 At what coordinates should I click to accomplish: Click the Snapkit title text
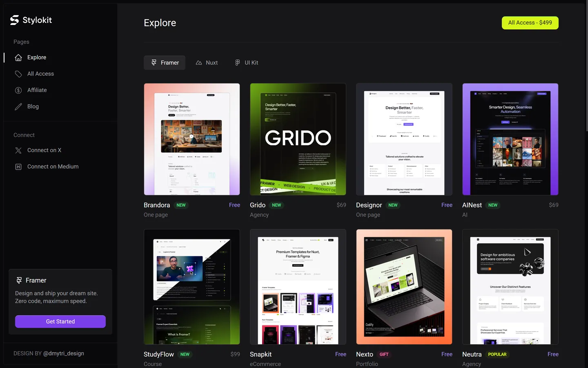click(x=261, y=355)
